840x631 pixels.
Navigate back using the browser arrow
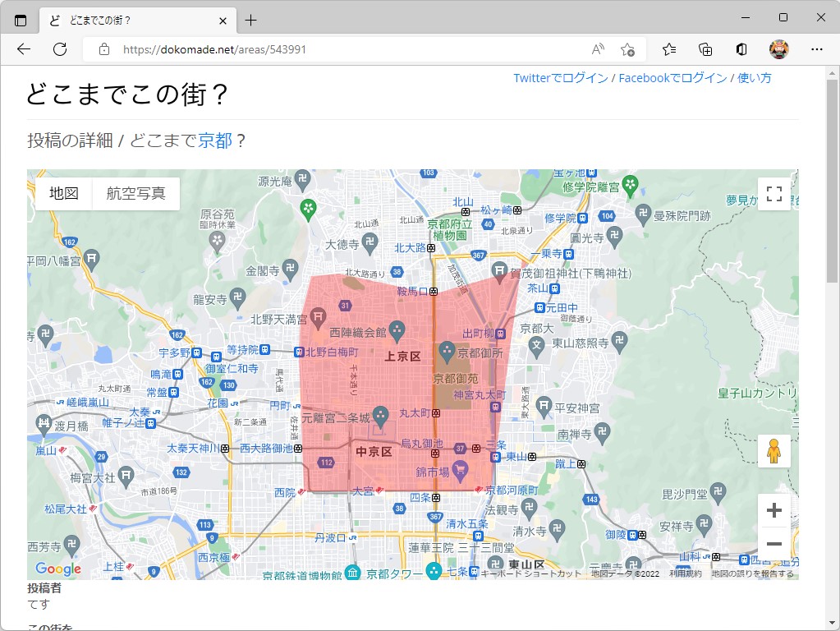pyautogui.click(x=25, y=49)
